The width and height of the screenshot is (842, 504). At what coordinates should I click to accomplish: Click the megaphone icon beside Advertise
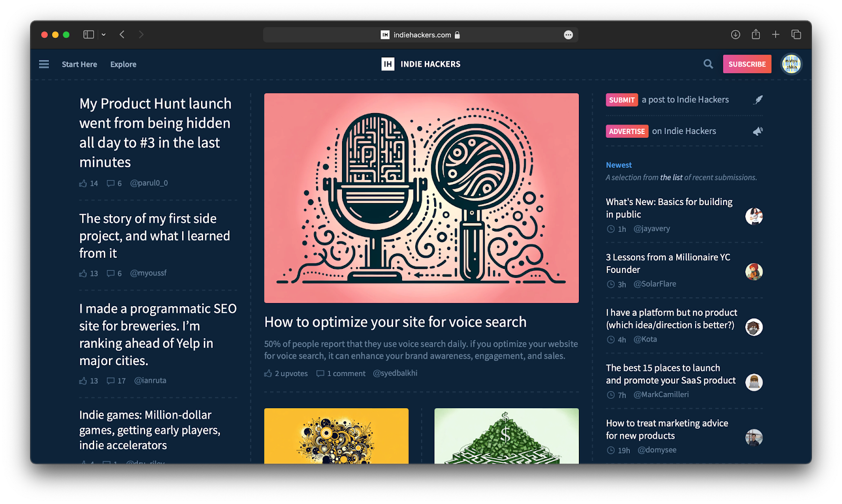758,131
